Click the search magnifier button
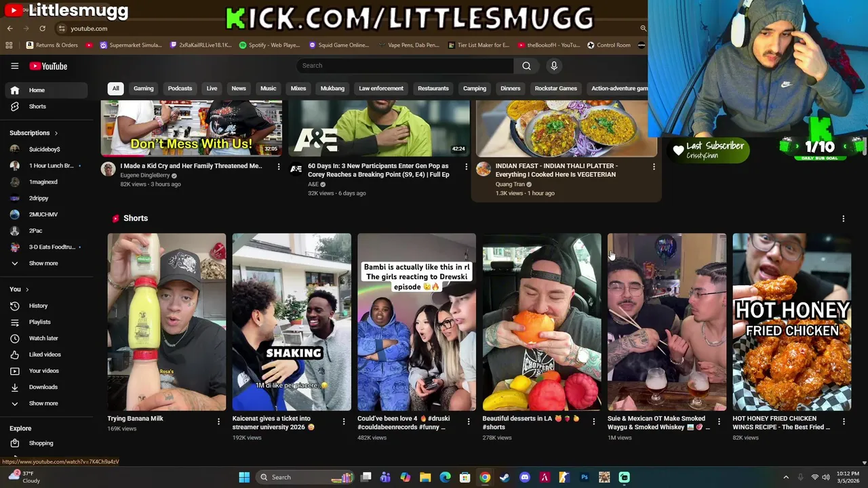868x488 pixels. (526, 66)
